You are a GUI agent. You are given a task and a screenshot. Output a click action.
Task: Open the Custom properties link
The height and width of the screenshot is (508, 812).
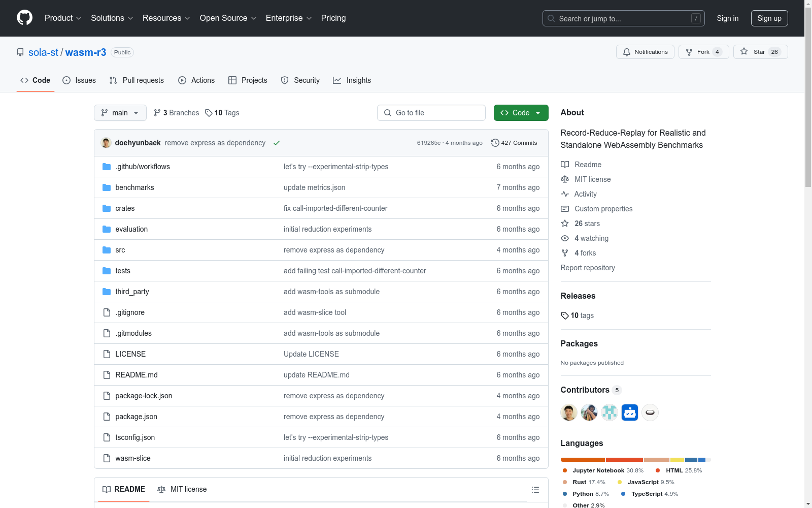tap(603, 209)
